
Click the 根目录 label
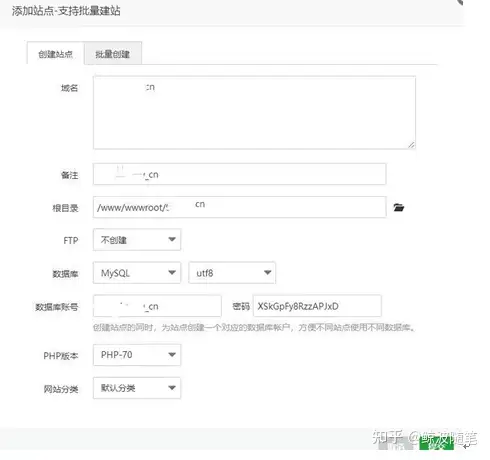click(x=65, y=208)
